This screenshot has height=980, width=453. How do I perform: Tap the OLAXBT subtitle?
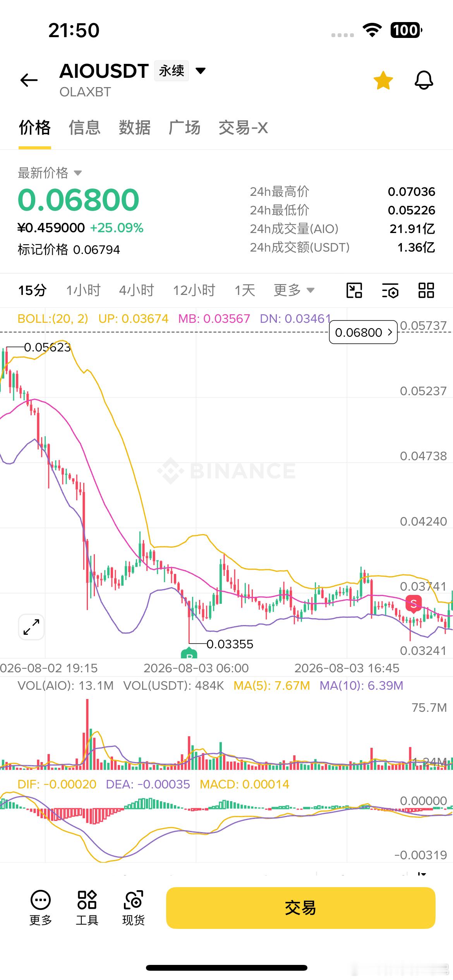(85, 92)
